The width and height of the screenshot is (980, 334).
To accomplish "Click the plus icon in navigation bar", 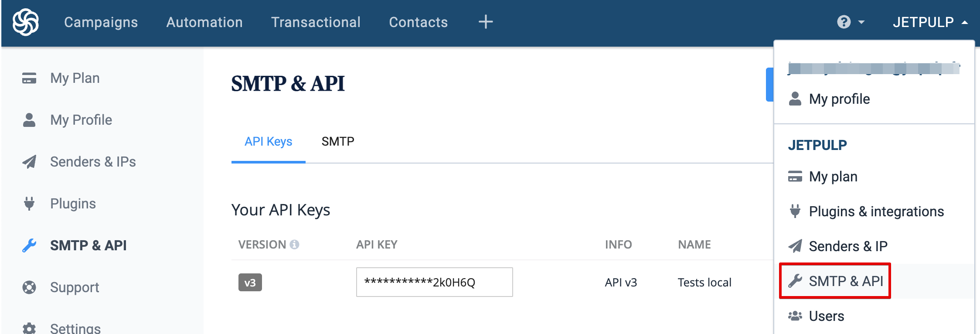I will click(x=486, y=22).
